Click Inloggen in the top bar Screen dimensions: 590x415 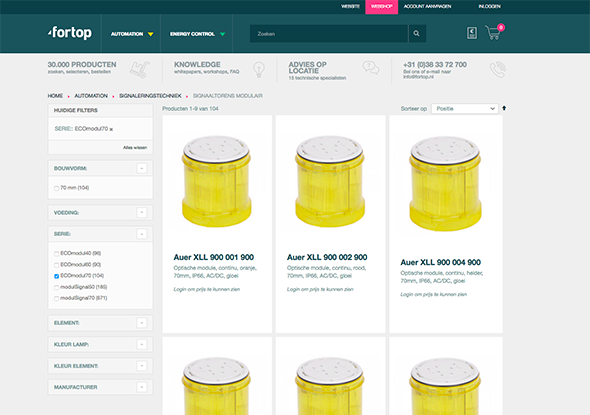(489, 6)
